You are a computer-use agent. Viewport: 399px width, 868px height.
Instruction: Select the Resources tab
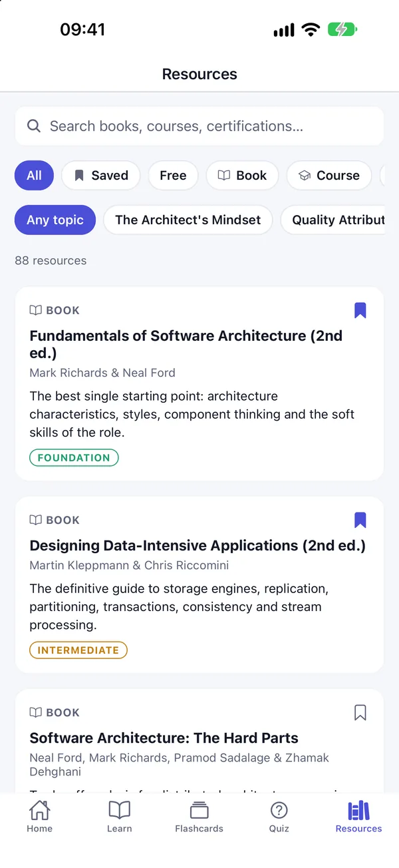coord(358,816)
